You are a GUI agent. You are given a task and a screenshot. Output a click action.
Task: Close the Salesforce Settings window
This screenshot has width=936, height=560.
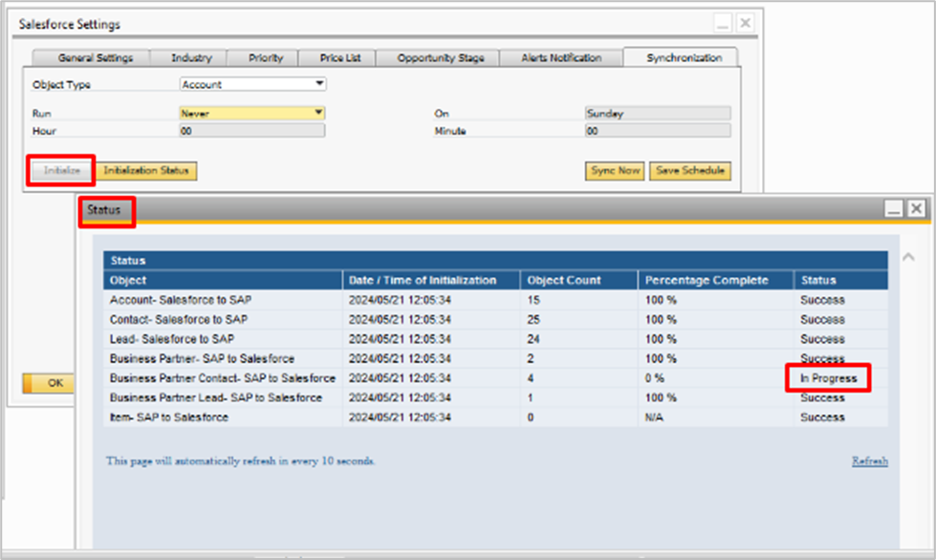(x=744, y=23)
